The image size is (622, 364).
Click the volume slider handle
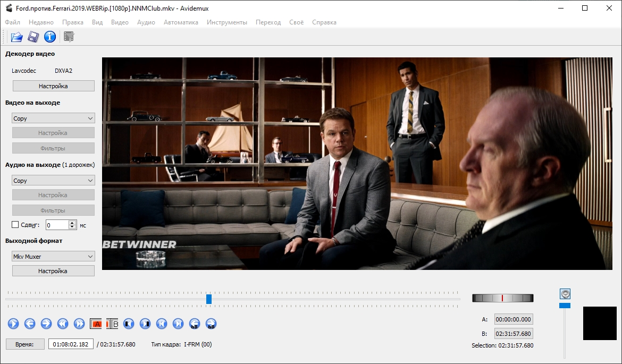(x=565, y=306)
